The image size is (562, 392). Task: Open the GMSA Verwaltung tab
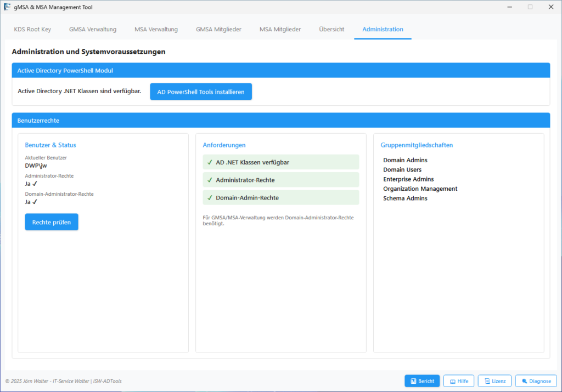(92, 29)
